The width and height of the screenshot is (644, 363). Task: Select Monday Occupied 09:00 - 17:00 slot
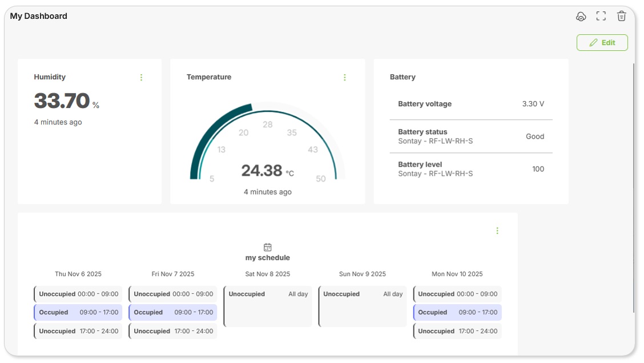pyautogui.click(x=457, y=313)
